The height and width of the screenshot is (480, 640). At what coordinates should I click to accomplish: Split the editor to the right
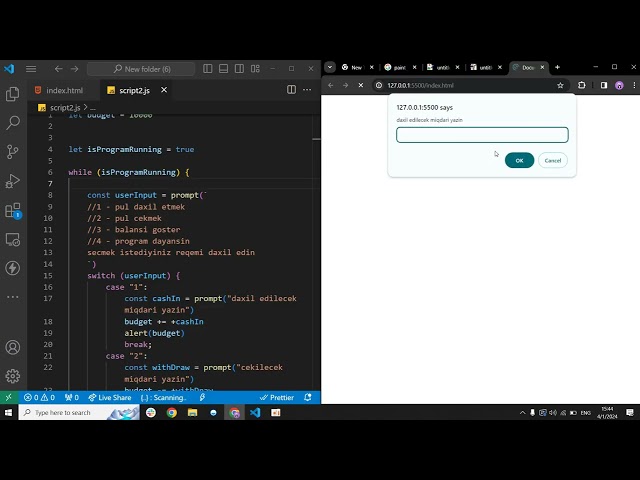click(x=291, y=90)
